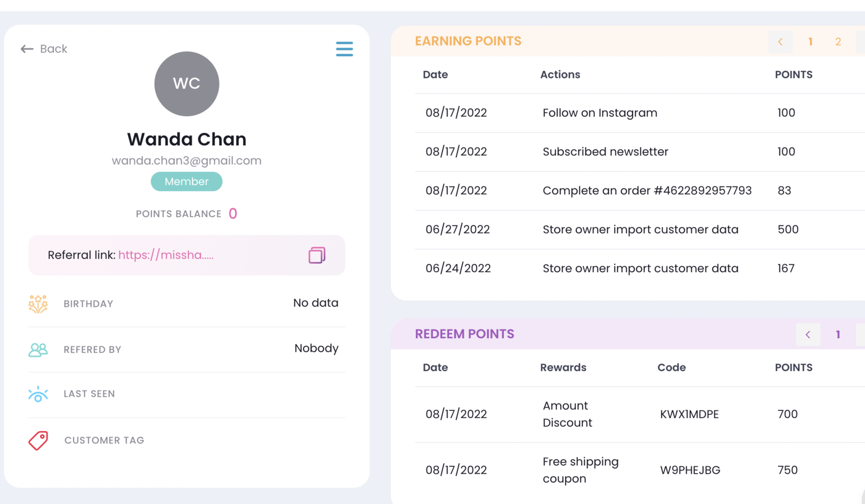
Task: Click redeem code KWX1MDPE
Action: (x=689, y=414)
